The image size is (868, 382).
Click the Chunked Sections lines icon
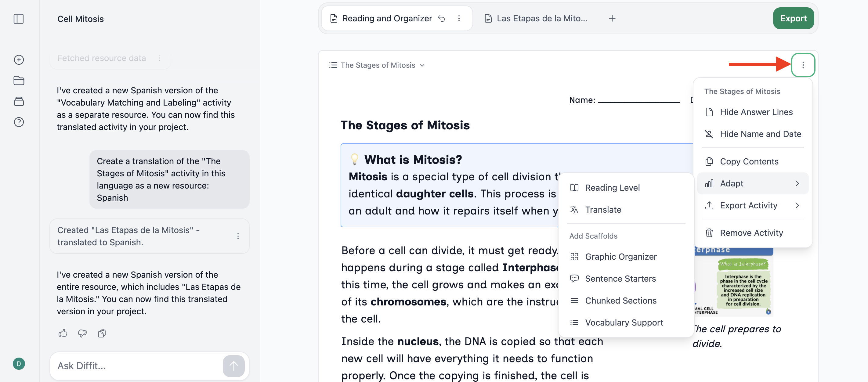(x=574, y=301)
